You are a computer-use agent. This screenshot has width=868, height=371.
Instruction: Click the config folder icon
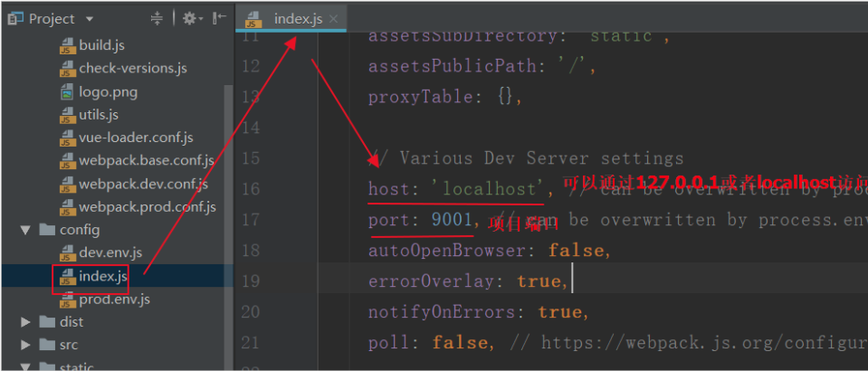48,229
